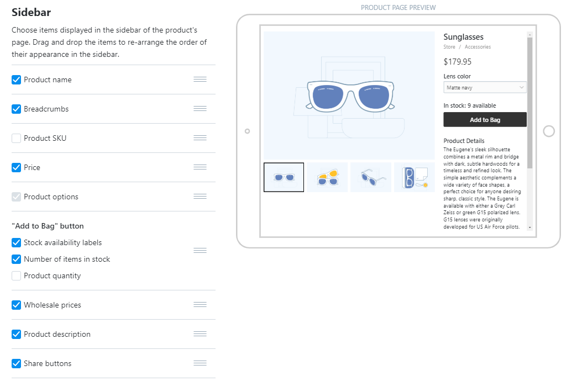Screen dimensions: 577x392
Task: Select the folded sunglasses with case thumbnail
Action: (415, 177)
